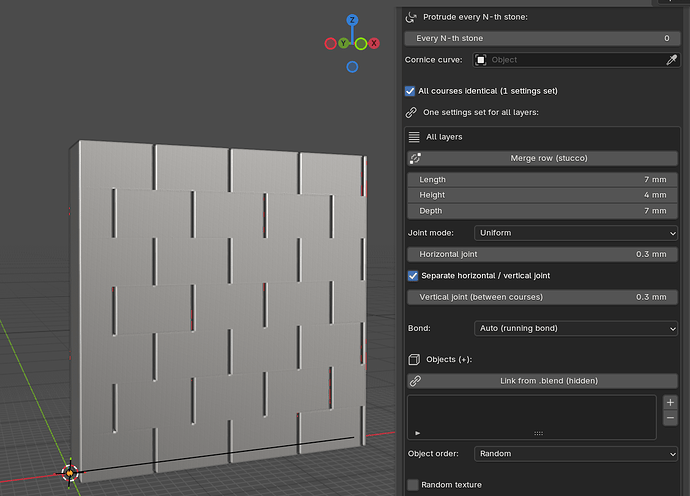The width and height of the screenshot is (690, 496).
Task: Click the Protrude every N-th stone icon
Action: (411, 17)
